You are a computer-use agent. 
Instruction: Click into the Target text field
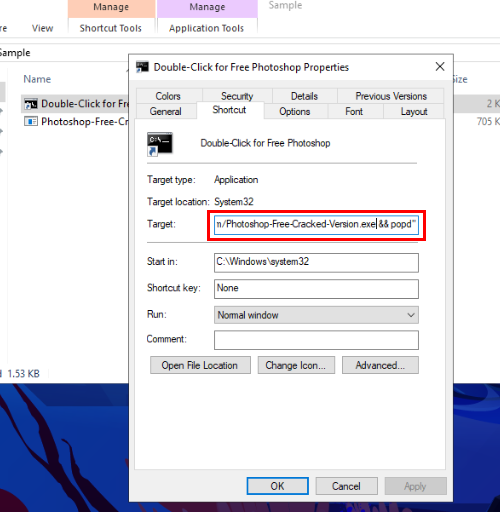(316, 225)
